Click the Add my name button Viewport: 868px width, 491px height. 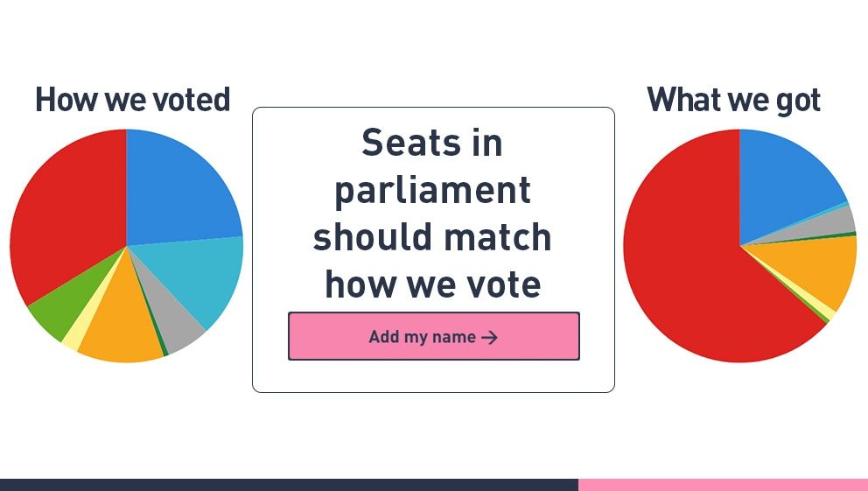click(x=433, y=336)
